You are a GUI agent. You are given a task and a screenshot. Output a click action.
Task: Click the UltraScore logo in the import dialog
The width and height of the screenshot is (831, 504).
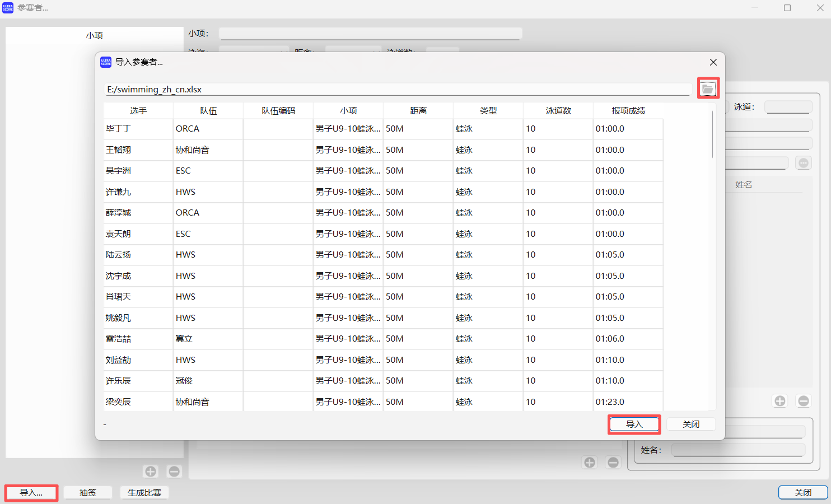[x=105, y=62]
